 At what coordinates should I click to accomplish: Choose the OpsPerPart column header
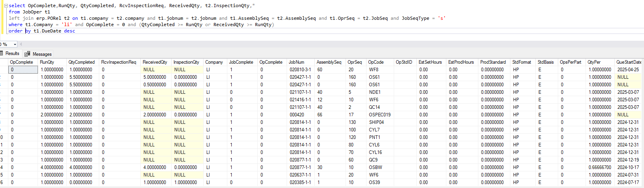click(572, 62)
